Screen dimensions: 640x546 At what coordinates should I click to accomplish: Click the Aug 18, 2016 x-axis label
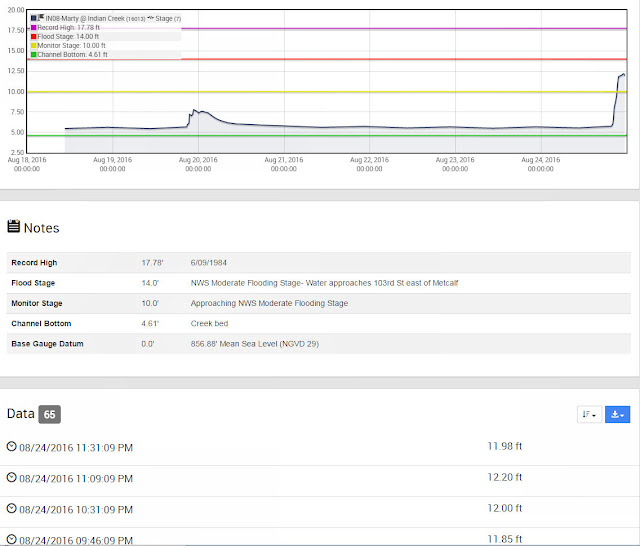point(27,164)
